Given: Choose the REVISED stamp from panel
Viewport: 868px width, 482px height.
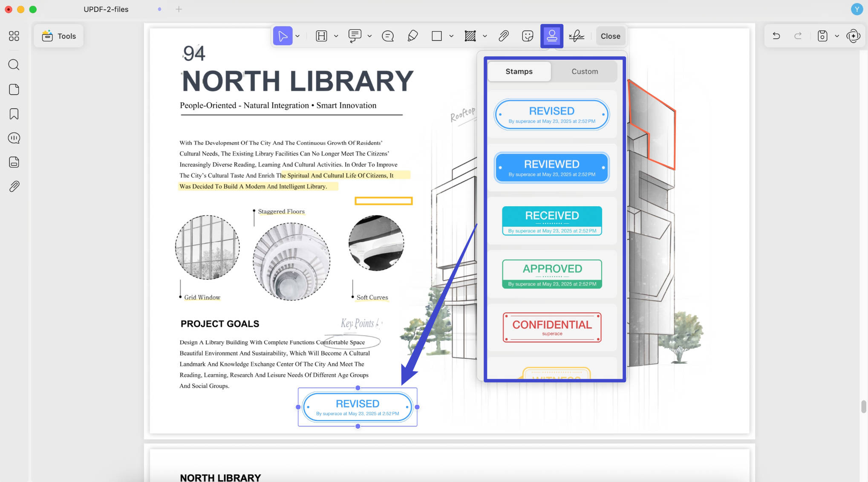Looking at the screenshot, I should tap(552, 115).
